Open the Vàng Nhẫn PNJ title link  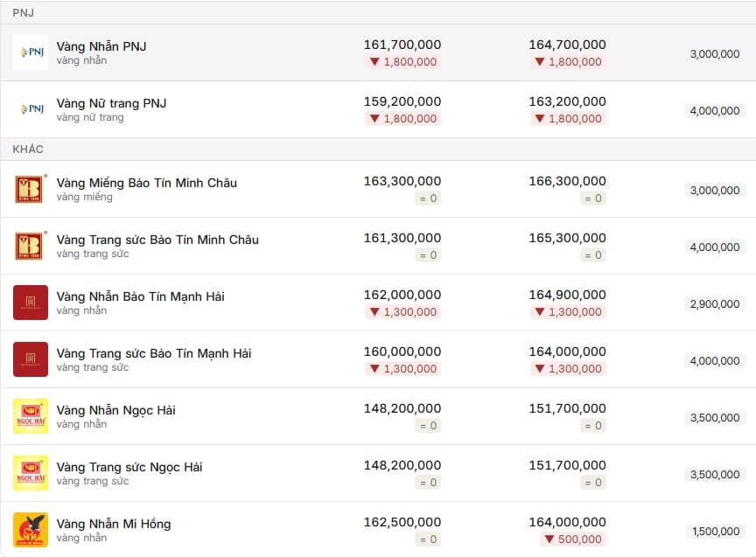pos(101,46)
